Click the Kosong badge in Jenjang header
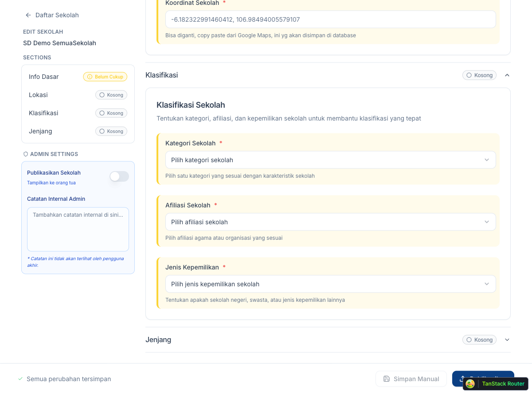 479,340
